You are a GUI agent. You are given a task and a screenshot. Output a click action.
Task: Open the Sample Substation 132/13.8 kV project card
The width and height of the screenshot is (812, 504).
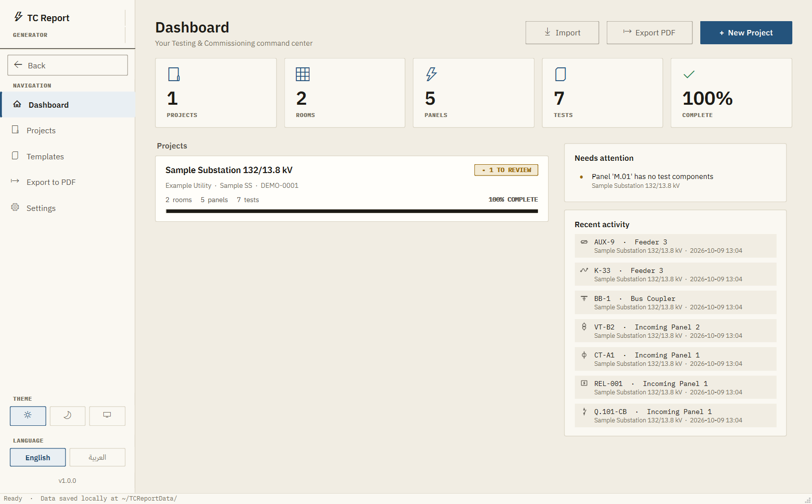click(x=352, y=189)
